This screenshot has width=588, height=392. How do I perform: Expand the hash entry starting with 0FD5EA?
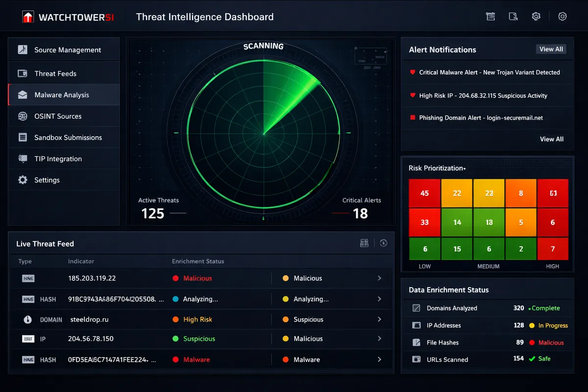click(380, 359)
